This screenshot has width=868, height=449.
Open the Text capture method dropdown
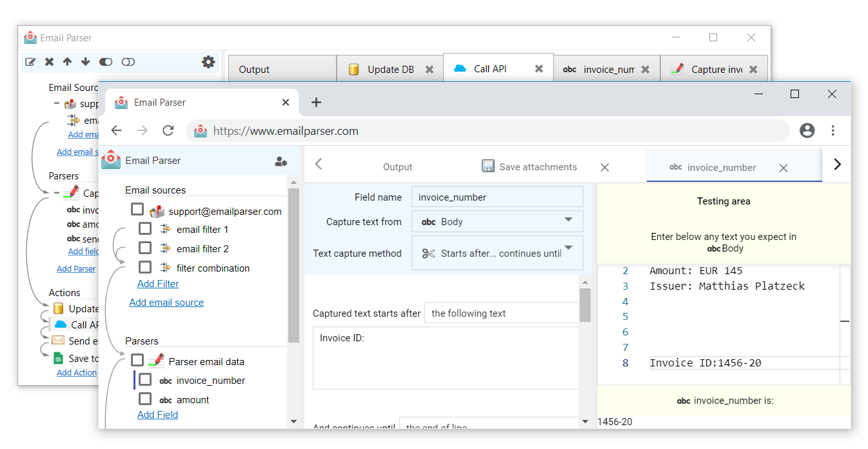coord(497,253)
